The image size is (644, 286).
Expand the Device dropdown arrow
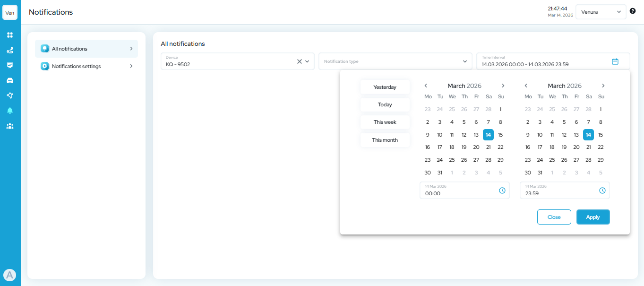click(307, 61)
